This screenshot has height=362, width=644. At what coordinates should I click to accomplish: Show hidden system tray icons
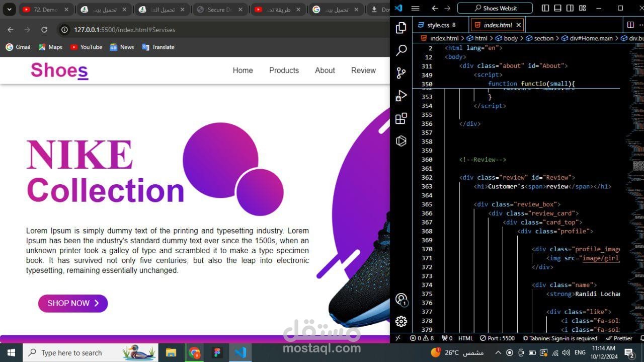498,352
